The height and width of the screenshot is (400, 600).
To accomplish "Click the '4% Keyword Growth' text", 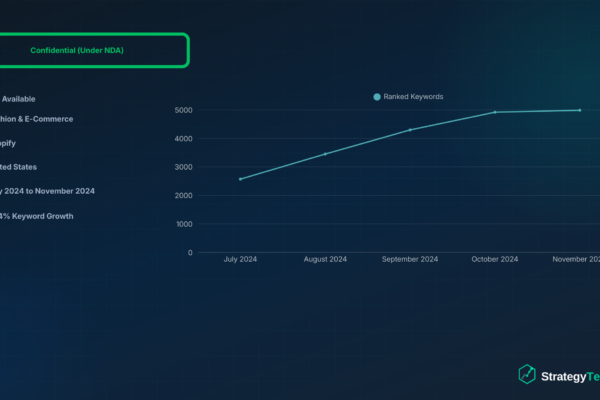I will pyautogui.click(x=37, y=216).
